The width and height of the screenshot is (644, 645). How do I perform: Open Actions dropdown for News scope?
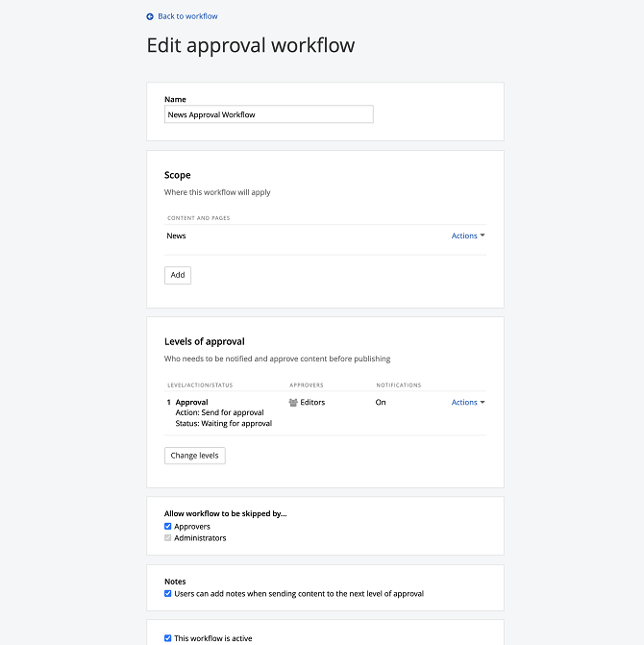468,236
